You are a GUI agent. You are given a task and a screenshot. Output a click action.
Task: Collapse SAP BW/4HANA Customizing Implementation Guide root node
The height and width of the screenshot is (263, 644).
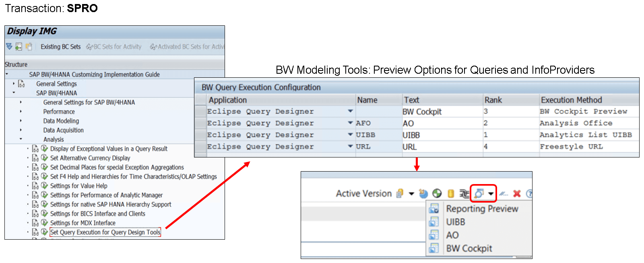point(7,74)
